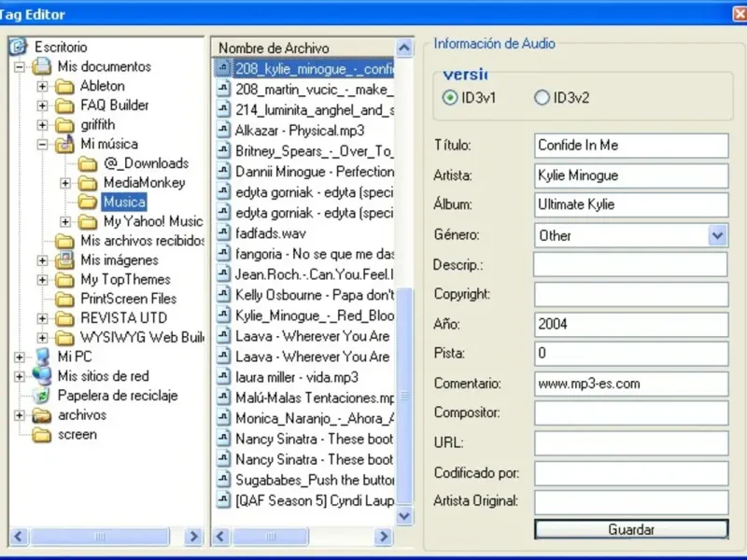Click audio file icon beside laura miller - vida.mp3

coord(223,377)
